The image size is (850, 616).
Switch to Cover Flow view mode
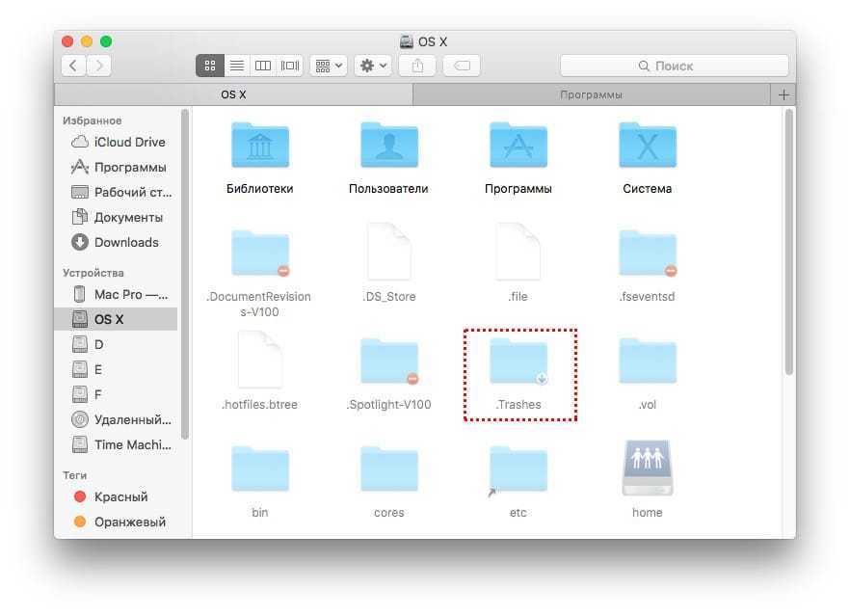tap(290, 66)
